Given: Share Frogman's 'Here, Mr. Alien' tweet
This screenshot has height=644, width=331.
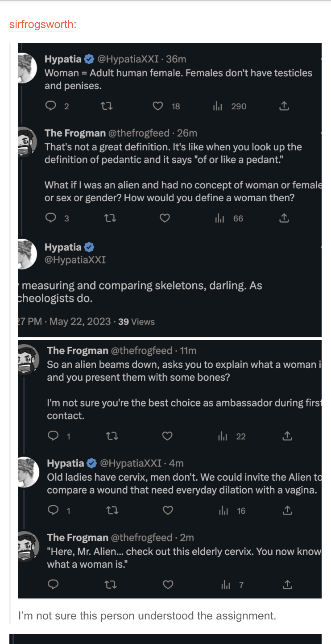Looking at the screenshot, I should pos(288,584).
